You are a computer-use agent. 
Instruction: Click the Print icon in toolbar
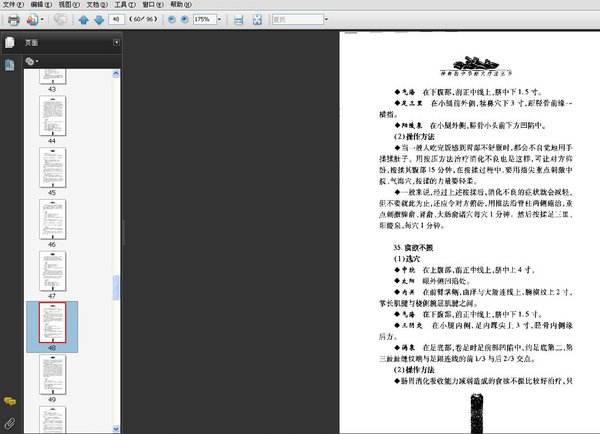click(14, 20)
